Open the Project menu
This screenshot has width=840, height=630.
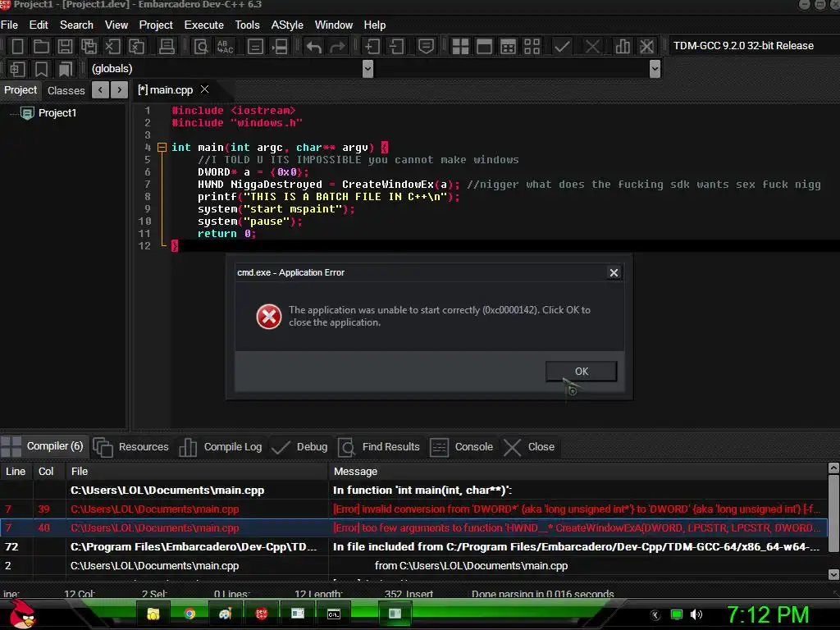click(x=156, y=25)
